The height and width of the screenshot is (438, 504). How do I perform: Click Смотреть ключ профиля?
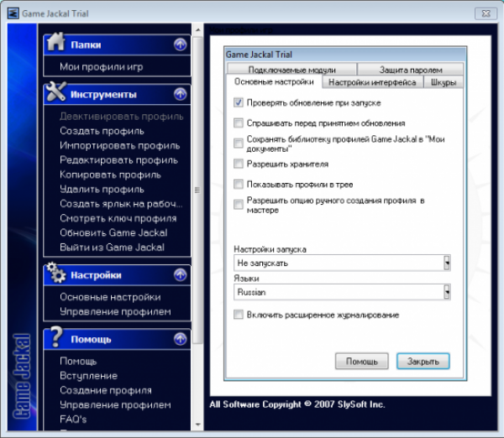click(x=118, y=218)
